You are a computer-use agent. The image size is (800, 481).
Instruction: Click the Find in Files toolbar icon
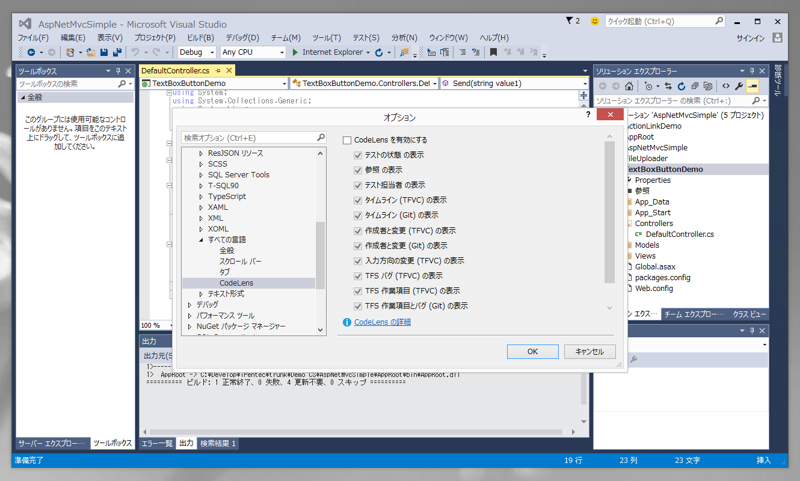pyautogui.click(x=404, y=52)
